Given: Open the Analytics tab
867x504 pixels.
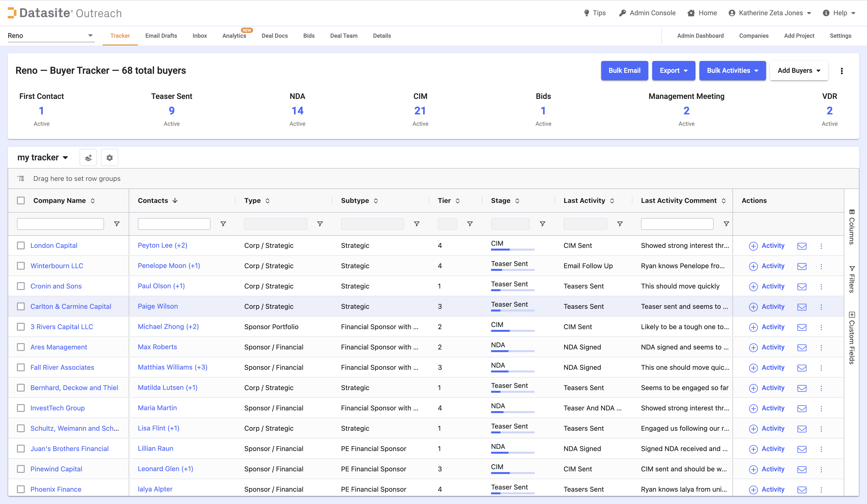Looking at the screenshot, I should [x=234, y=36].
